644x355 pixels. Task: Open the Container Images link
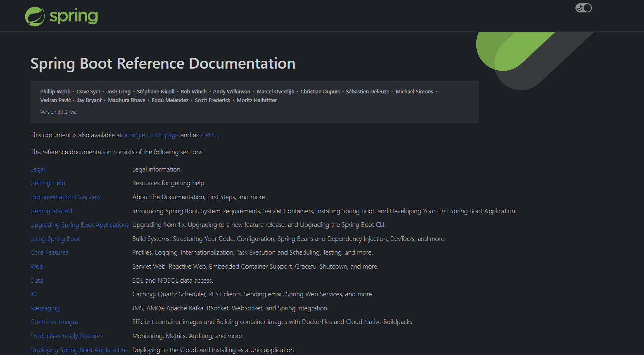point(55,322)
